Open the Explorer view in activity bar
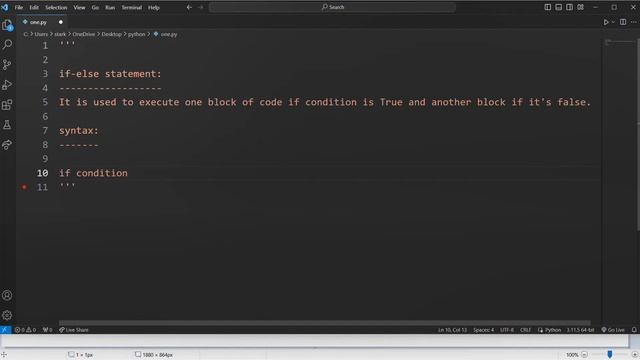Screen dimensions: 640x360 pyautogui.click(x=7, y=25)
